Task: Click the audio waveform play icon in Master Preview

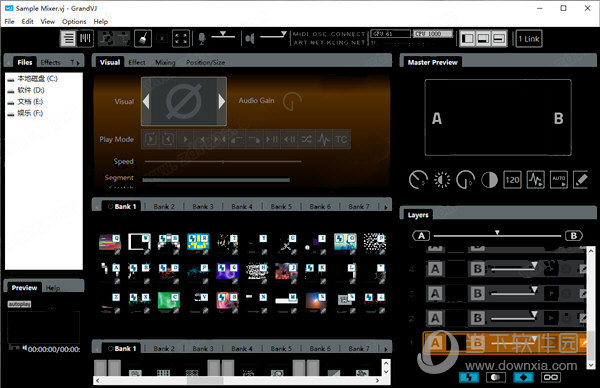Action: coord(535,180)
